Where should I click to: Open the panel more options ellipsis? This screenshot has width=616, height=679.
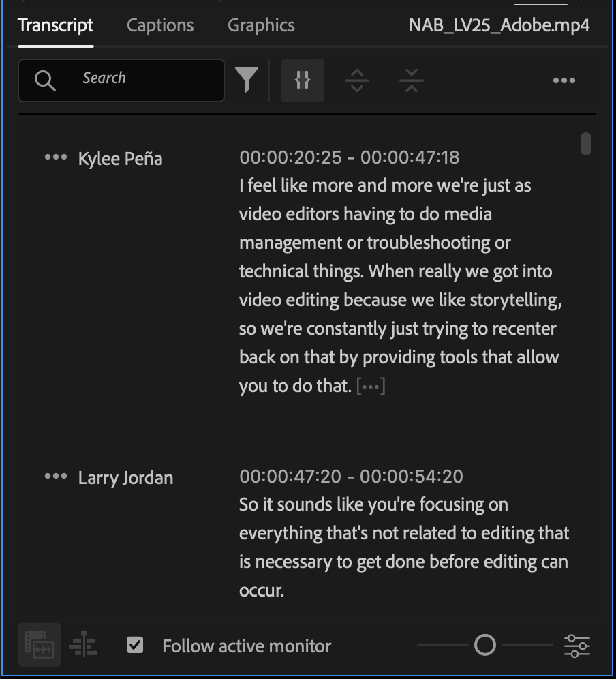click(564, 80)
